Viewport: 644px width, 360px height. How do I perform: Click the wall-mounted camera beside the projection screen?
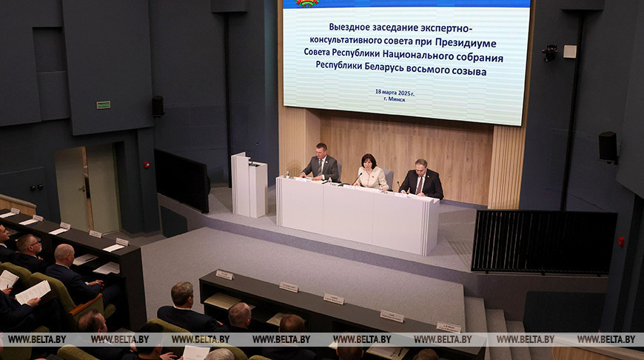coord(549,53)
